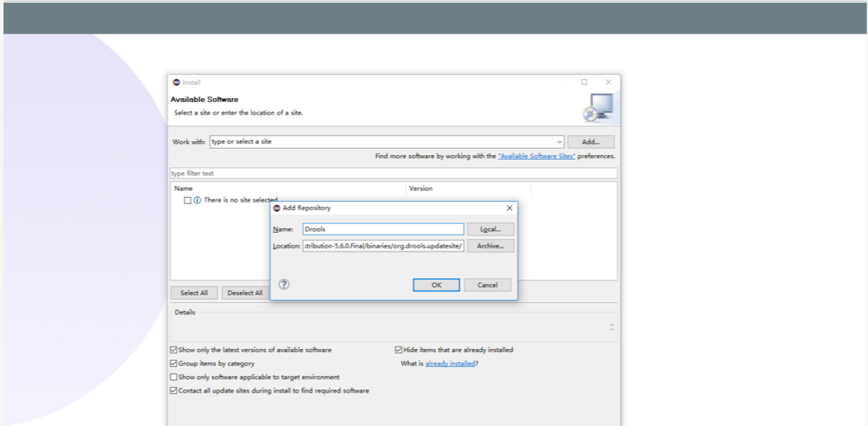868x426 pixels.
Task: Click the Deselect All button
Action: [x=245, y=293]
